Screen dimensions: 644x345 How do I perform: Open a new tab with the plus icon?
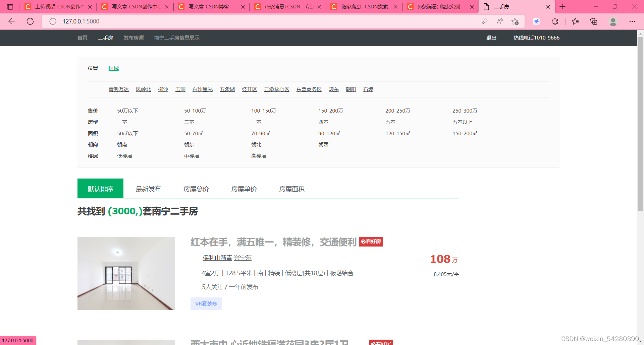tap(562, 7)
